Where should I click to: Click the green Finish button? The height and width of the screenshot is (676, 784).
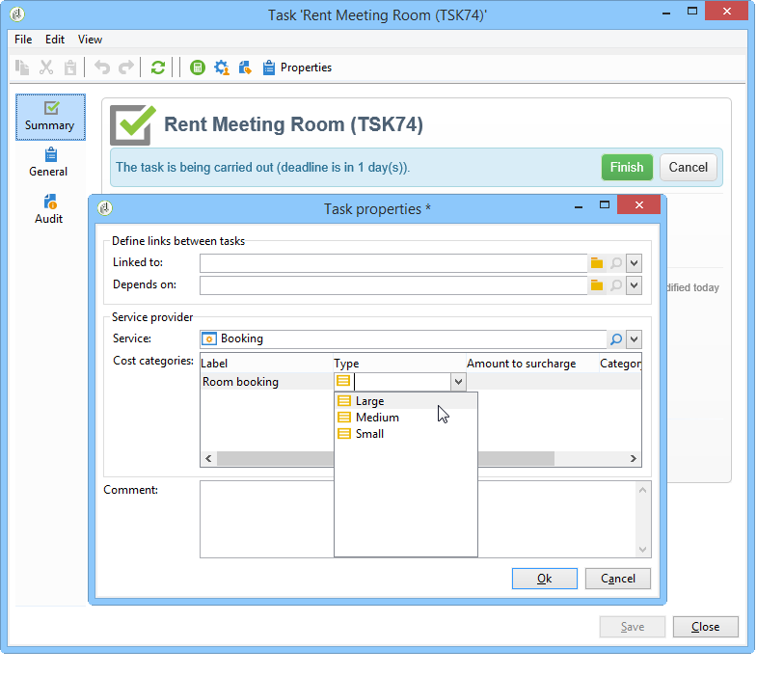pyautogui.click(x=627, y=168)
